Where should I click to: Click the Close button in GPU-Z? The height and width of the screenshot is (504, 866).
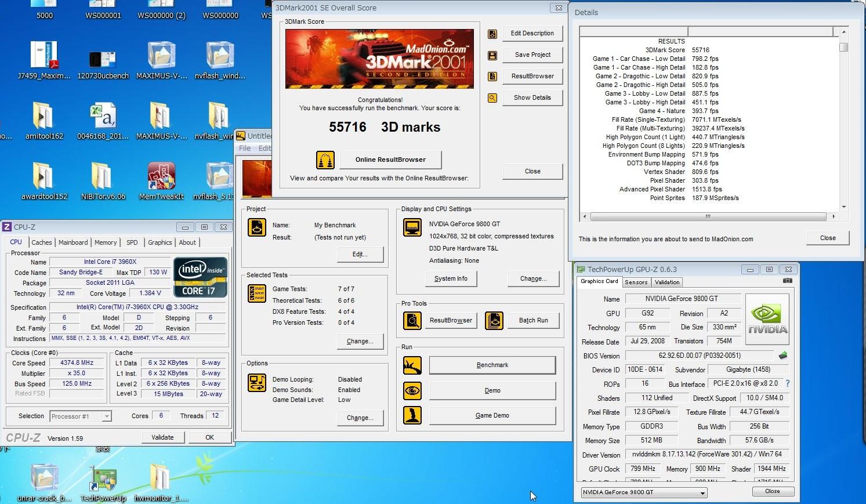[x=773, y=491]
